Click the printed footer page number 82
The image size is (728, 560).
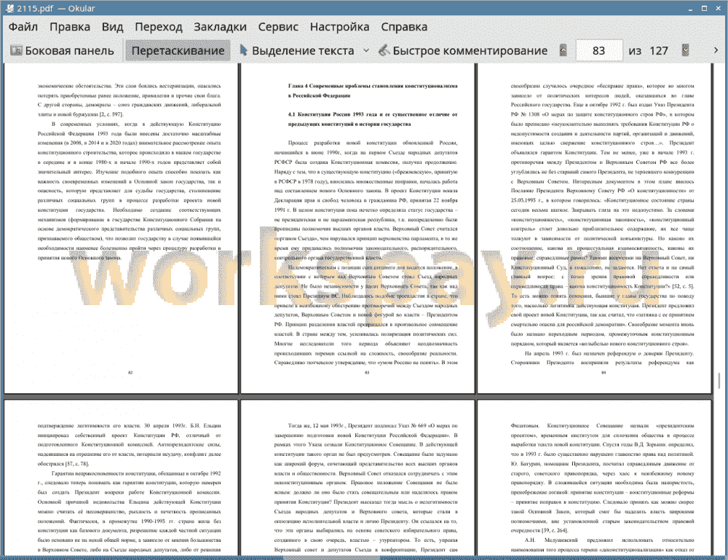click(x=130, y=372)
